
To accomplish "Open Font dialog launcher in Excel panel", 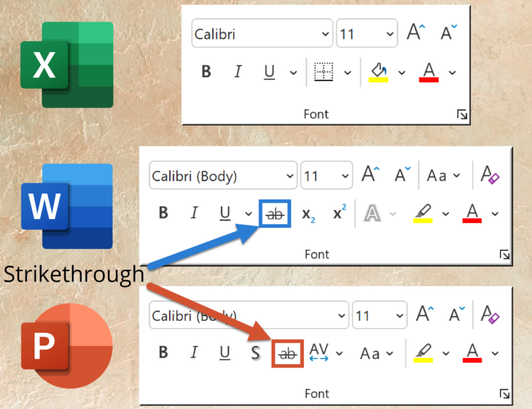I will click(x=462, y=115).
